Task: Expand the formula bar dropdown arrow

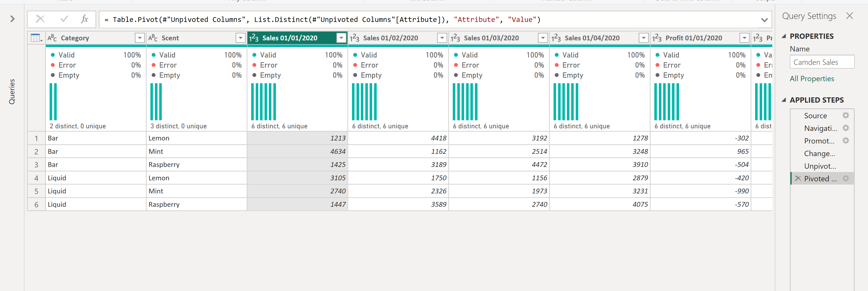Action: click(x=764, y=20)
